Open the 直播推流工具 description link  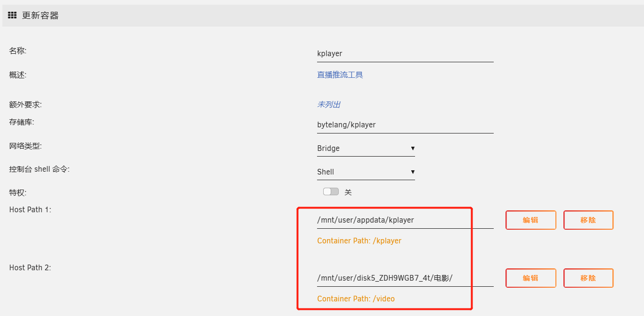[340, 75]
